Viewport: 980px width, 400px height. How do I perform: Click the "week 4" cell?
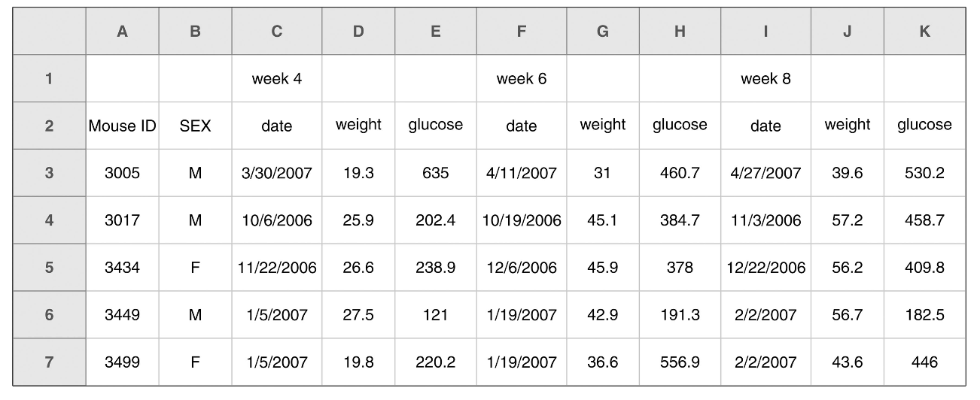click(276, 78)
